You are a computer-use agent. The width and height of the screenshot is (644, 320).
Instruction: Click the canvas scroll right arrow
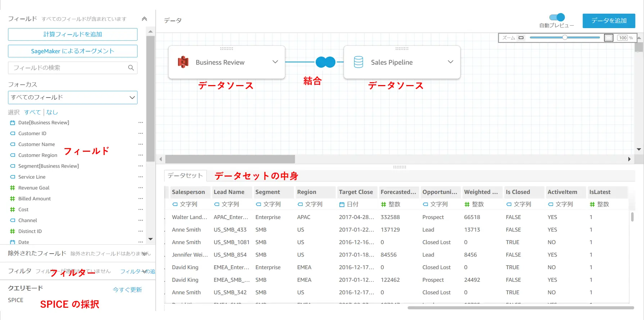[629, 159]
